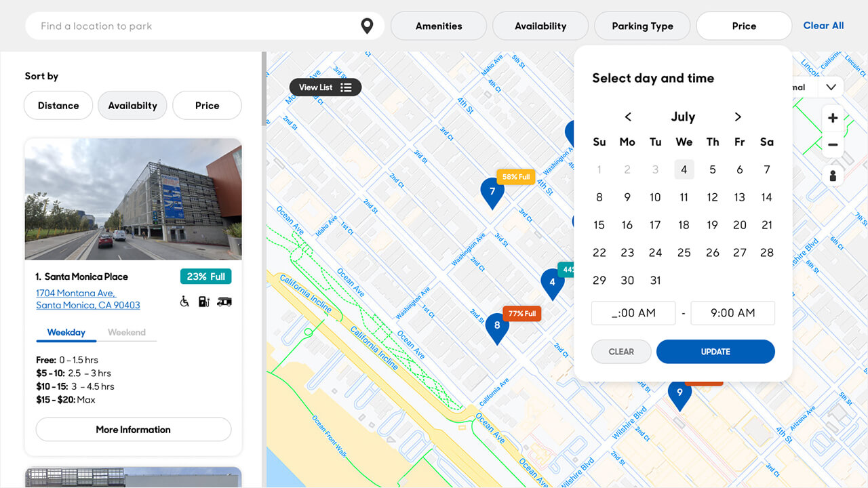Click the 23% Full badge
The image size is (868, 488).
coord(206,277)
